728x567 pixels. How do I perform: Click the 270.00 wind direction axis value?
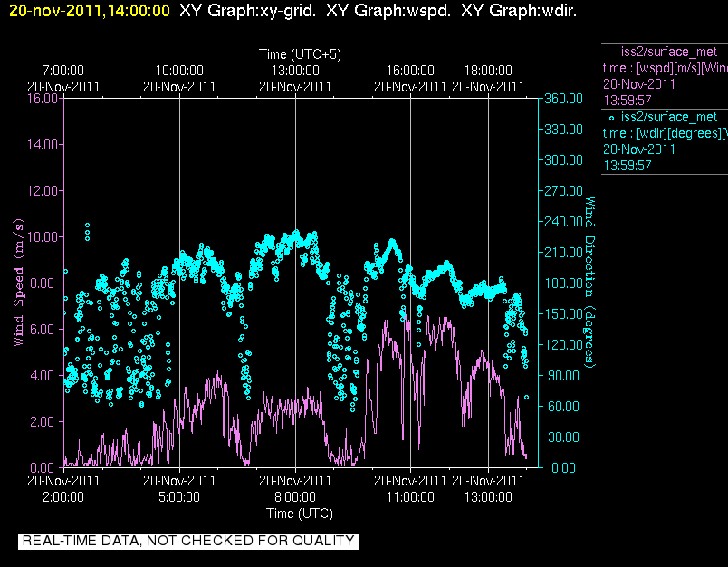tap(563, 191)
